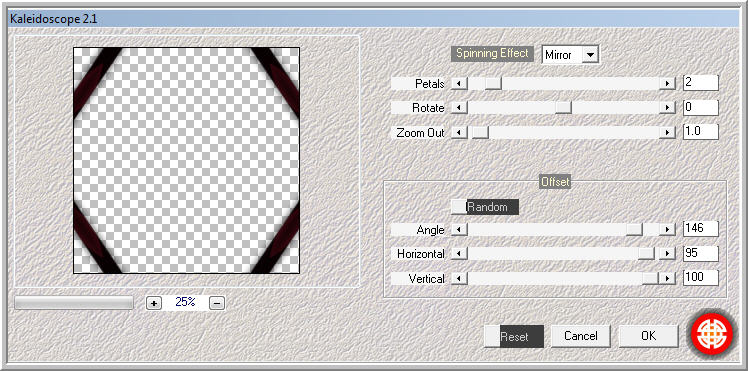
Task: Click the Cancel button
Action: 581,336
